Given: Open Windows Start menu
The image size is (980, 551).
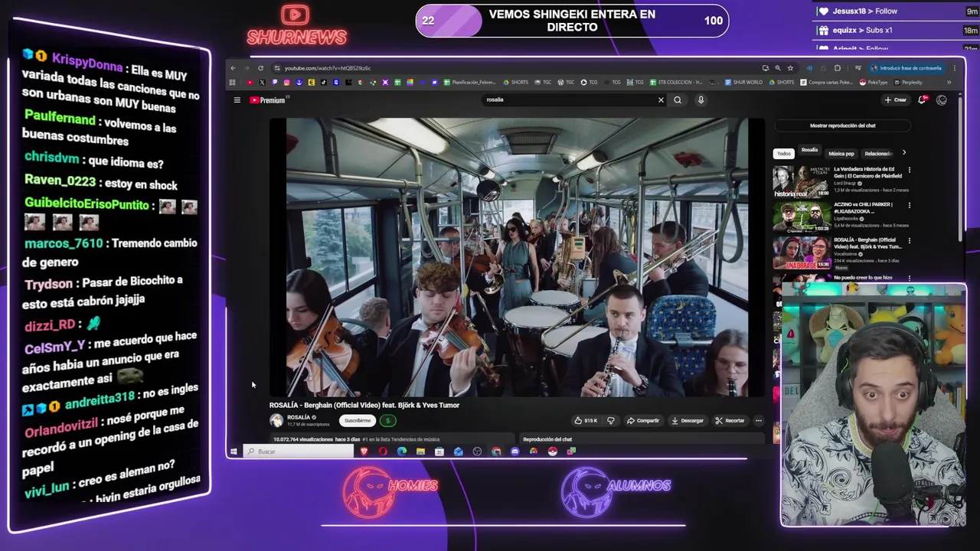Looking at the screenshot, I should pyautogui.click(x=234, y=452).
